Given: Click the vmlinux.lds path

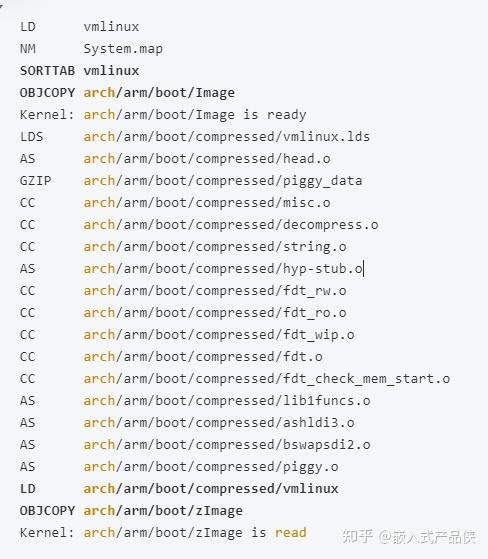Looking at the screenshot, I should (227, 137).
